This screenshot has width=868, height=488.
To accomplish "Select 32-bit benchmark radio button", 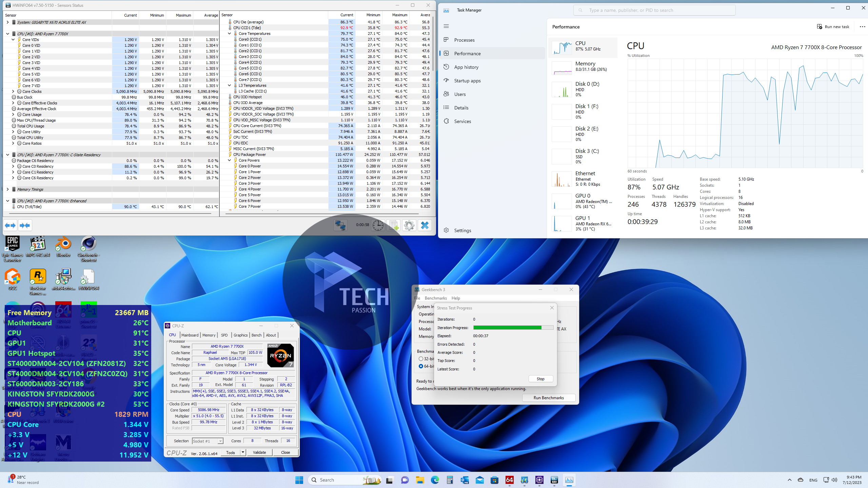I will (421, 359).
